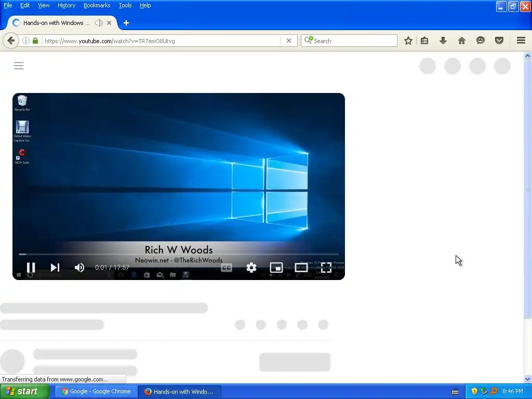
Task: Click the page scrollbar up arrow
Action: pyautogui.click(x=528, y=56)
